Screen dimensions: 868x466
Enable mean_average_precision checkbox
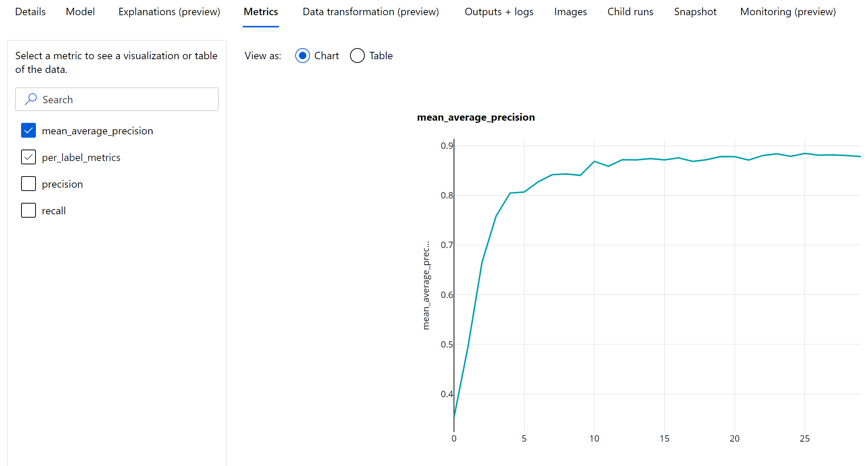pos(28,130)
